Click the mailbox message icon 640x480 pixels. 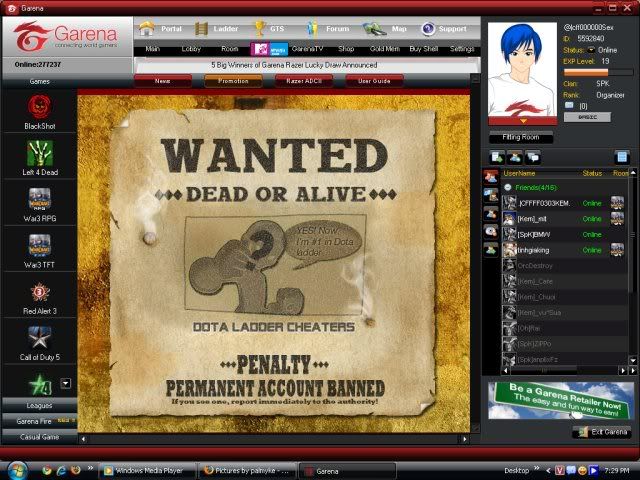tap(569, 105)
